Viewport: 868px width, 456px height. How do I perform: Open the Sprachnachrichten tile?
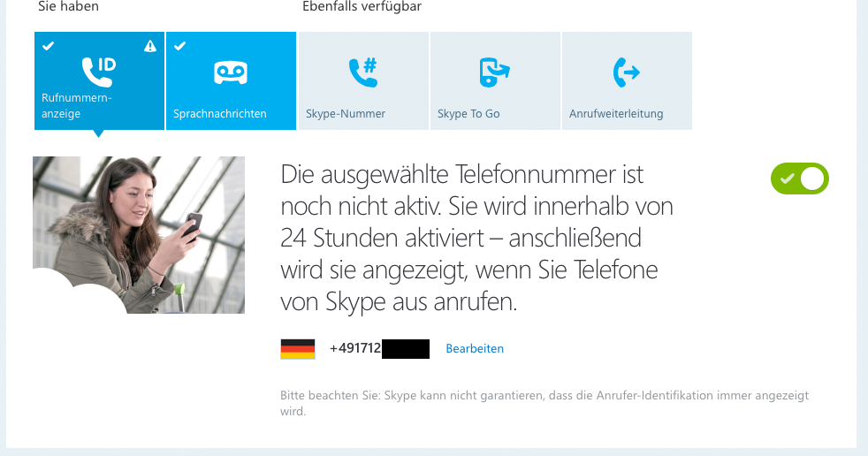pos(231,80)
